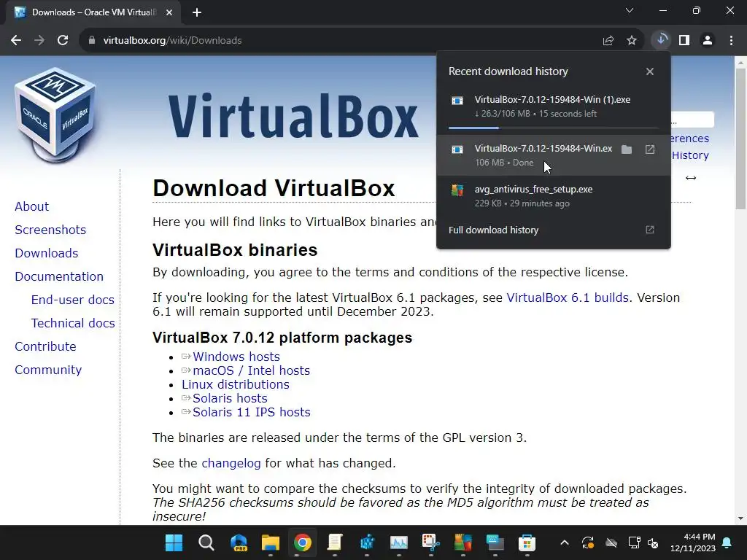Reload the VirtualBox downloads page
Image resolution: width=747 pixels, height=560 pixels.
[x=63, y=41]
